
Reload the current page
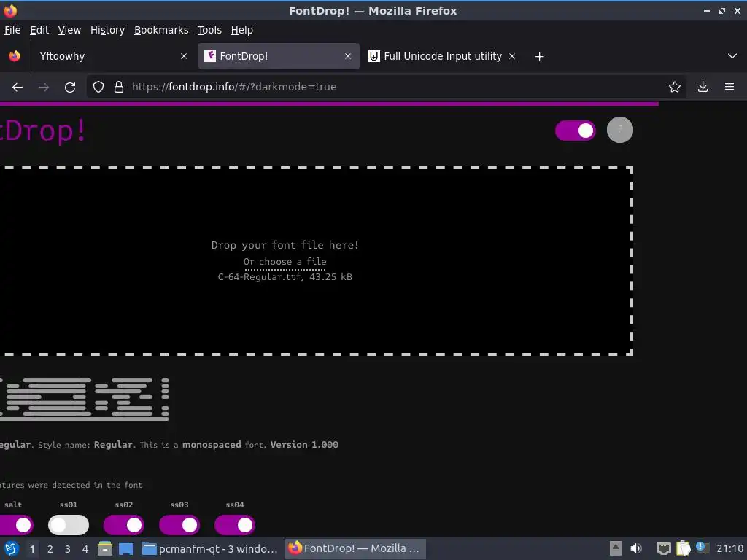click(x=70, y=87)
